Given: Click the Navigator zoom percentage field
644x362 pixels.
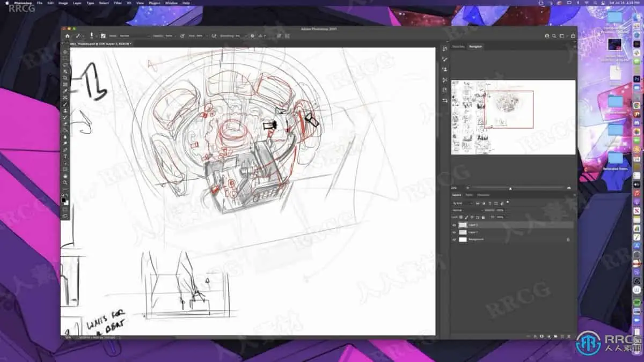Looking at the screenshot, I should coord(454,188).
